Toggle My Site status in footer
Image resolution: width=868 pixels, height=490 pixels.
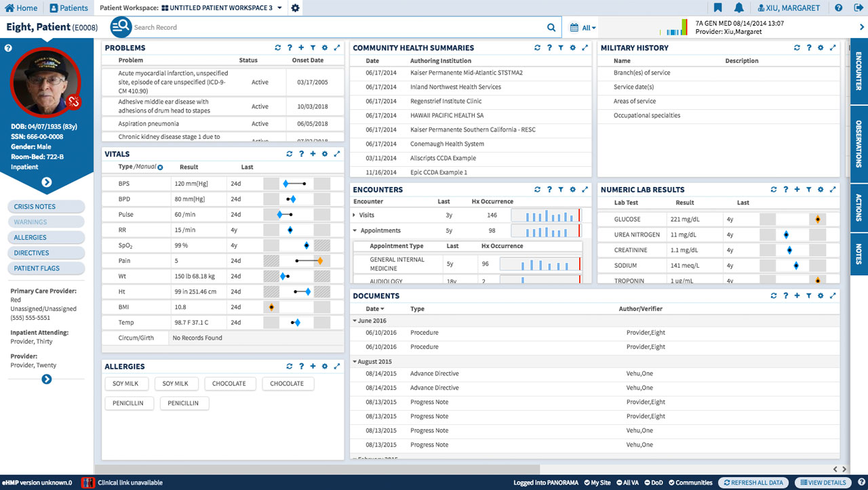(x=597, y=483)
